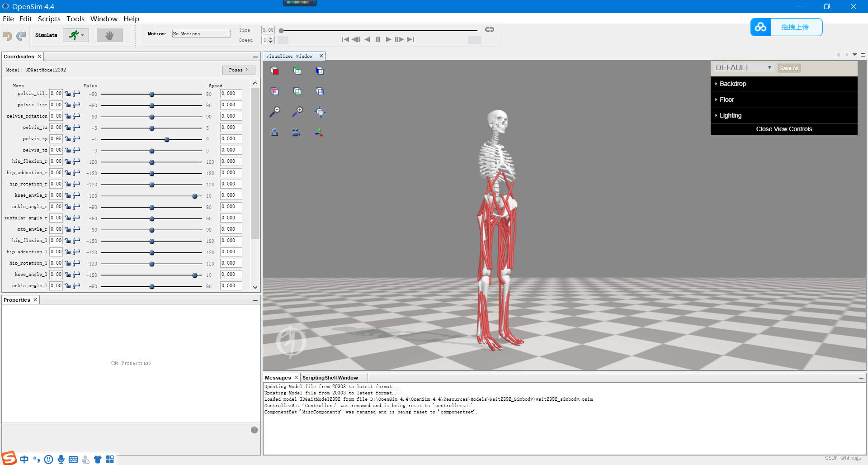Open the Poses dropdown button
Image resolution: width=868 pixels, height=465 pixels.
239,70
